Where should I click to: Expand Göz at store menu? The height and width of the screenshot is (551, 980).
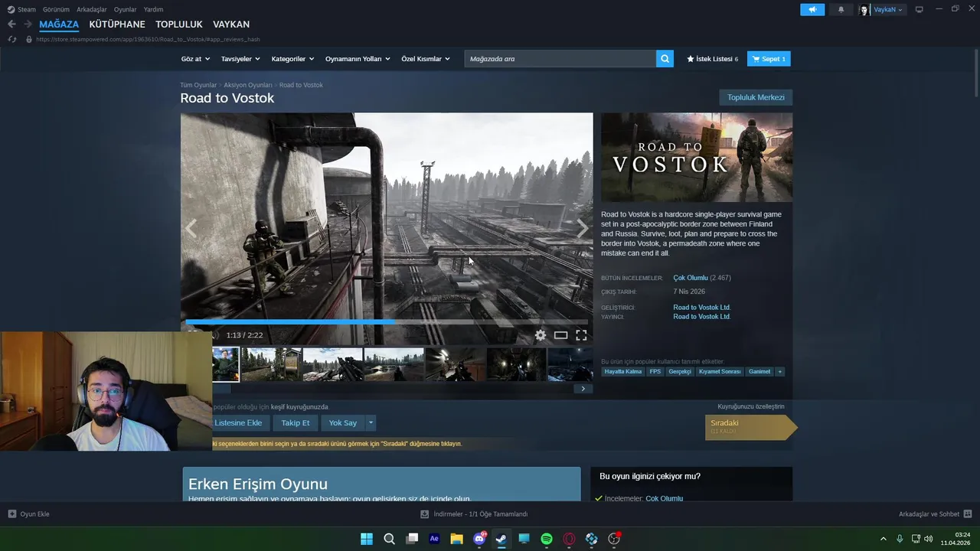point(194,59)
